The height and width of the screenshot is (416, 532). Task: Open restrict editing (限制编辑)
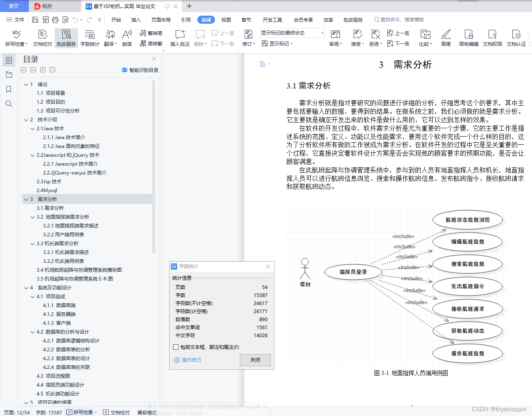(x=469, y=38)
